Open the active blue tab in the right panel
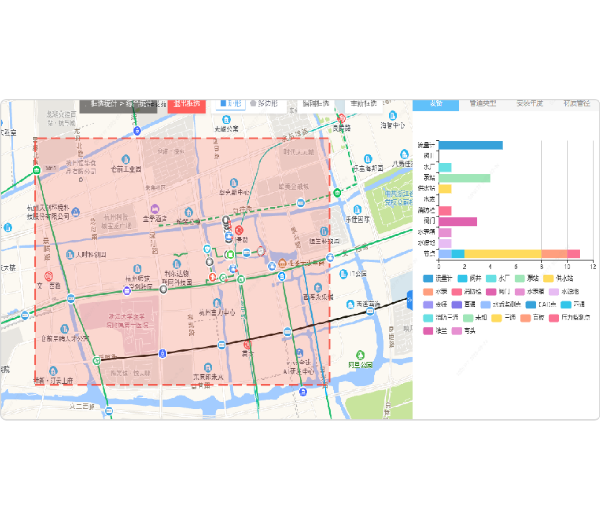 [436, 104]
